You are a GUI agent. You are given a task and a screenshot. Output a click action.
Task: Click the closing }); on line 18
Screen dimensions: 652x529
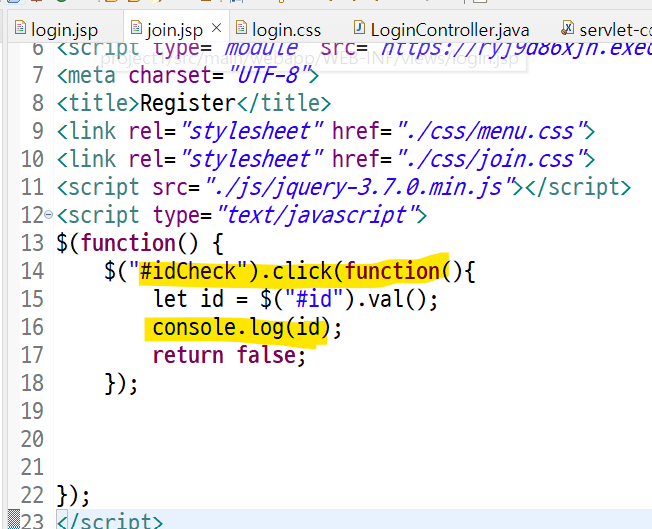(x=121, y=383)
